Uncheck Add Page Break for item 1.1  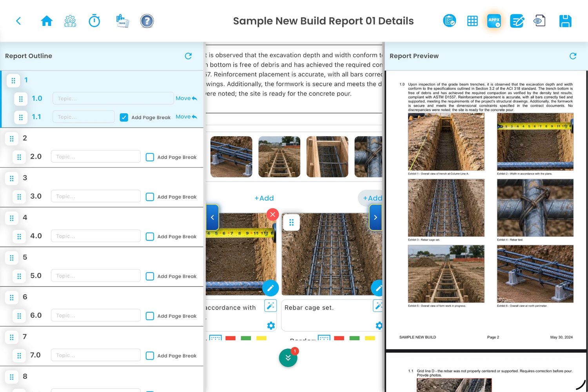coord(124,117)
